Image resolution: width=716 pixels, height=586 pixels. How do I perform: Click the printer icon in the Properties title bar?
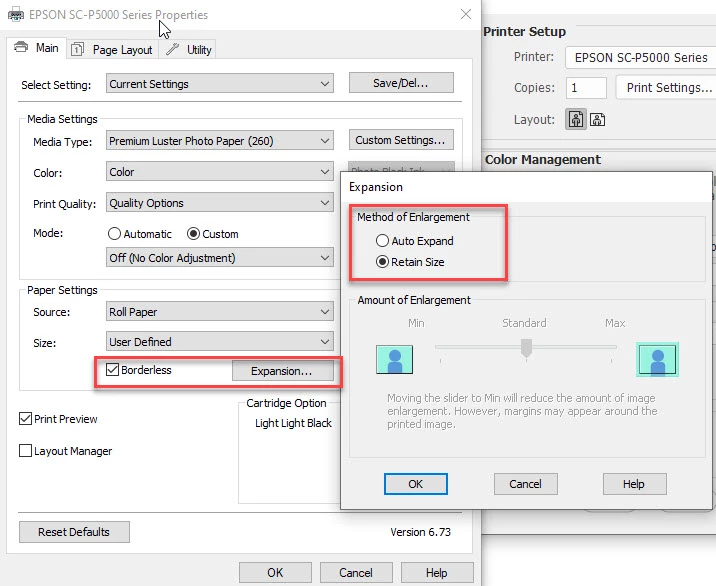click(x=16, y=15)
